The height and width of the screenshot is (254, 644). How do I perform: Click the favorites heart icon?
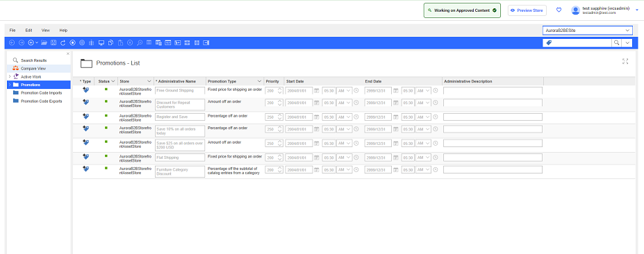click(x=559, y=10)
